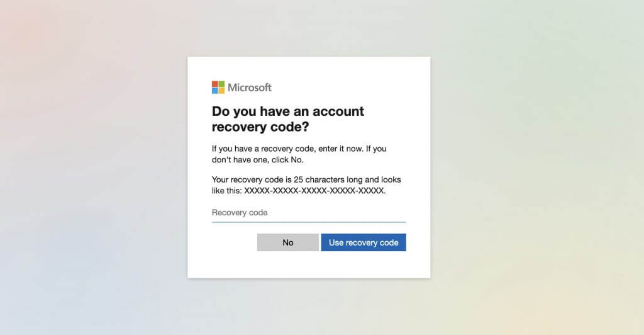Click the green square of Microsoft logo
The height and width of the screenshot is (335, 644).
click(221, 84)
